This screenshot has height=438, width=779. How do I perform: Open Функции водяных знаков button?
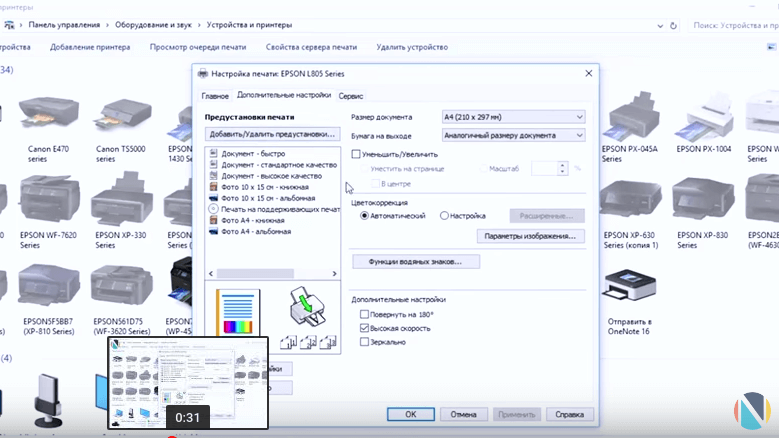415,261
